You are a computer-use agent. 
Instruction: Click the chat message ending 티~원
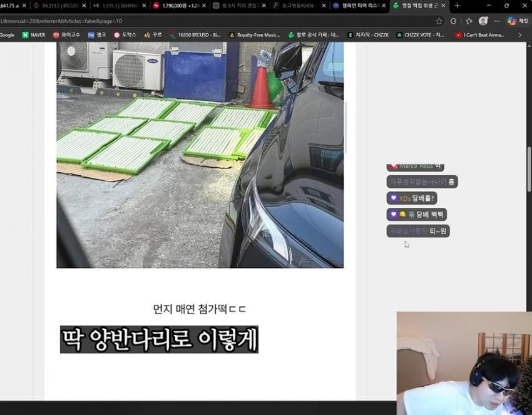point(418,231)
